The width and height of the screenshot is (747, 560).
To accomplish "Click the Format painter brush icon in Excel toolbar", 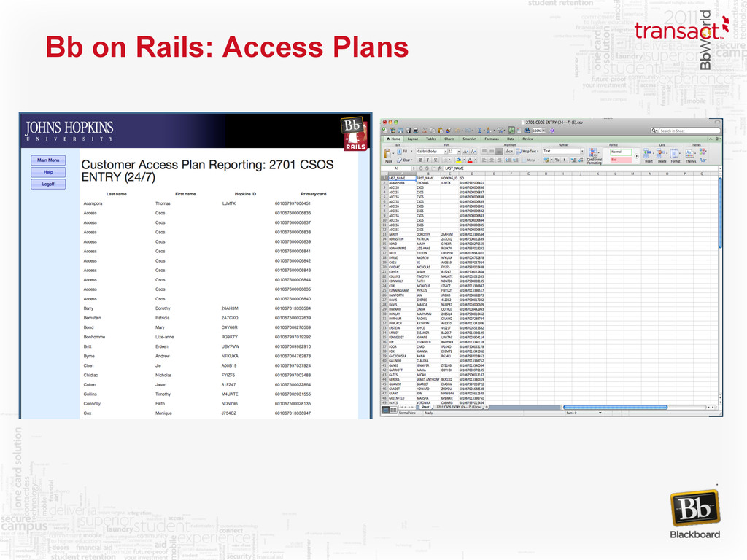I will pyautogui.click(x=449, y=131).
